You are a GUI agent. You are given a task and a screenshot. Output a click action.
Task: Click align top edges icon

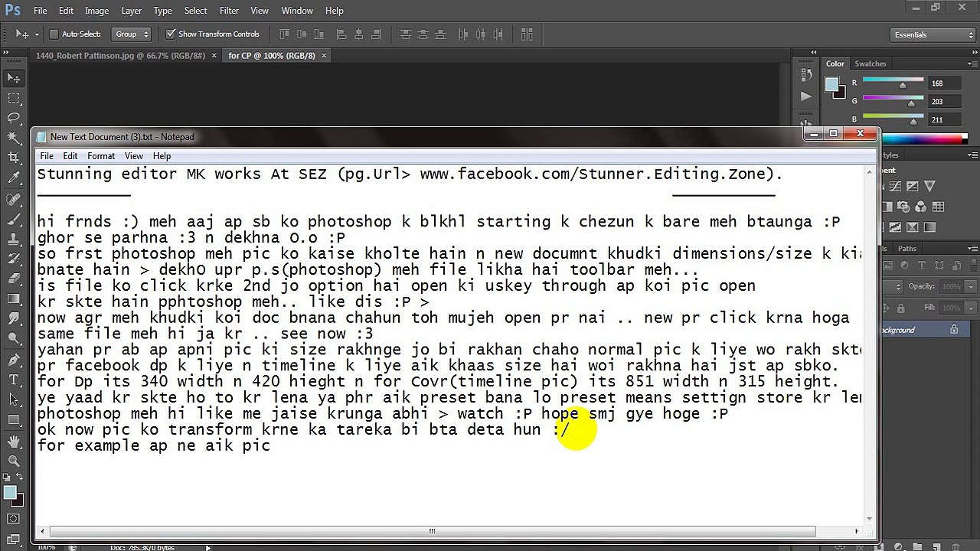(284, 34)
